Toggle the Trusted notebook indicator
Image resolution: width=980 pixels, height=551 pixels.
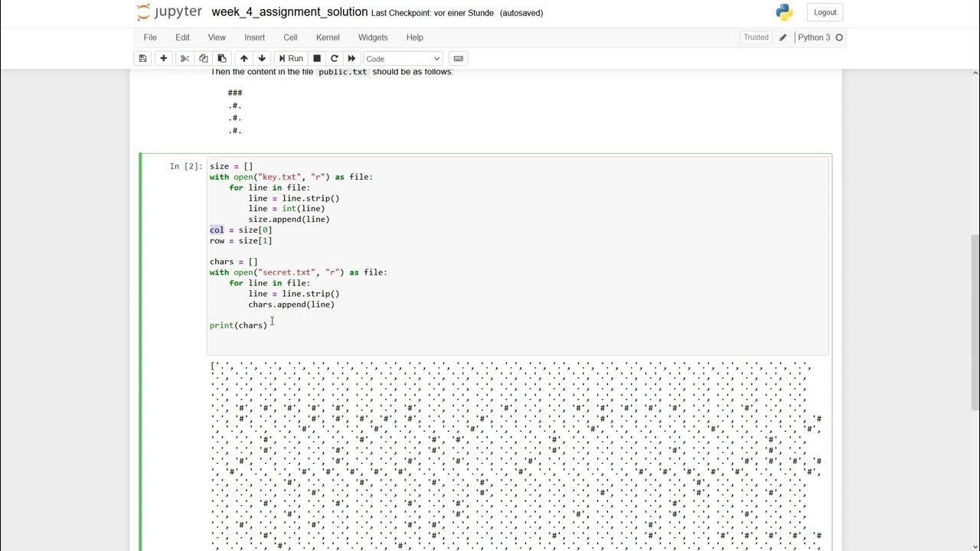pos(756,37)
